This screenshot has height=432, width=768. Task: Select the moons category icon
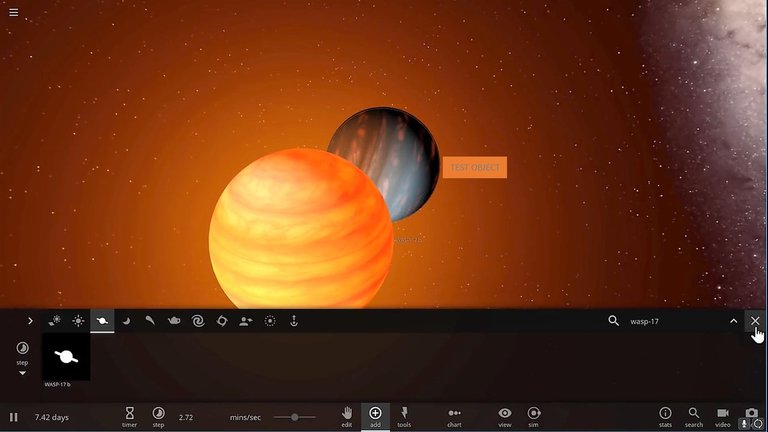pos(126,321)
